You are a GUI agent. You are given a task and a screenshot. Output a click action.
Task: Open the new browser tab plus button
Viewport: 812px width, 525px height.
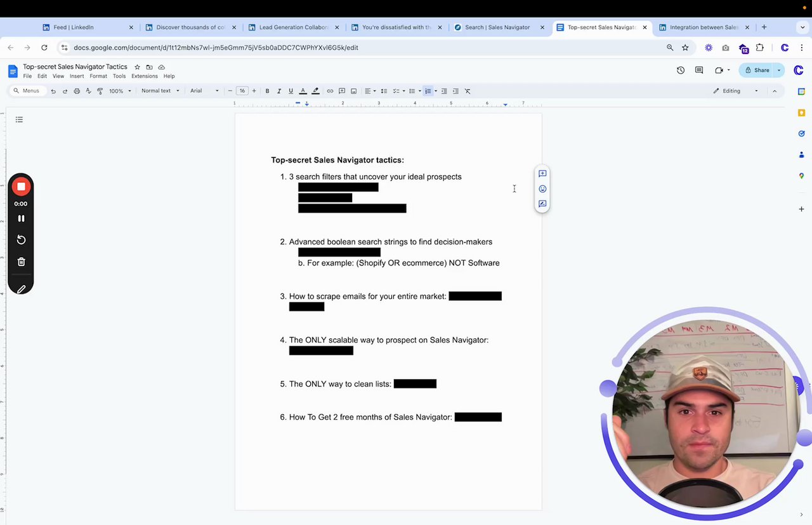tap(764, 27)
